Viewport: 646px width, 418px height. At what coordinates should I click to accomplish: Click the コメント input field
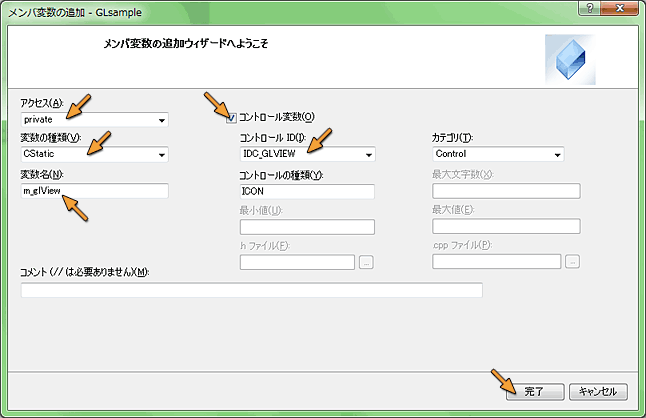(251, 290)
